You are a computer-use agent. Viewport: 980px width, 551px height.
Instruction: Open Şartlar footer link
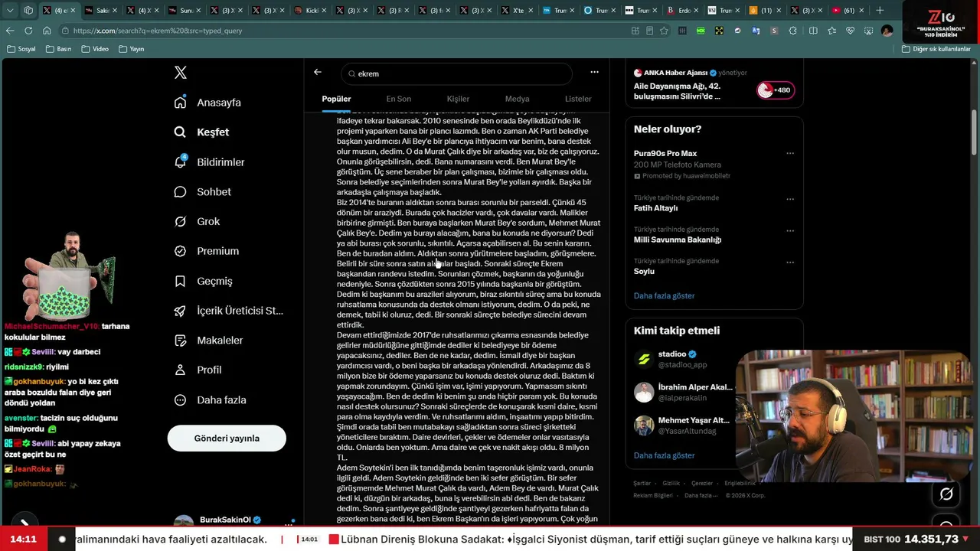tap(642, 484)
